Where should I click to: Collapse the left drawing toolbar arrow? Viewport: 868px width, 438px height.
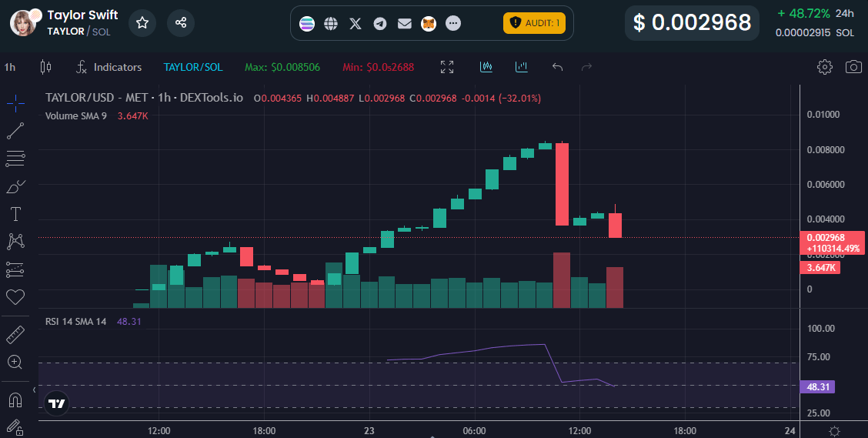coord(35,390)
